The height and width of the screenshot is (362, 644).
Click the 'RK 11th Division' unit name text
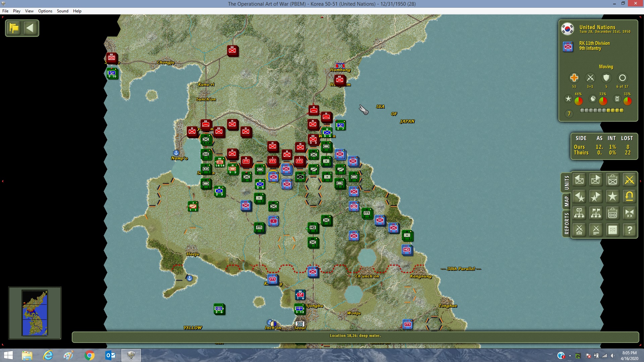click(x=594, y=43)
